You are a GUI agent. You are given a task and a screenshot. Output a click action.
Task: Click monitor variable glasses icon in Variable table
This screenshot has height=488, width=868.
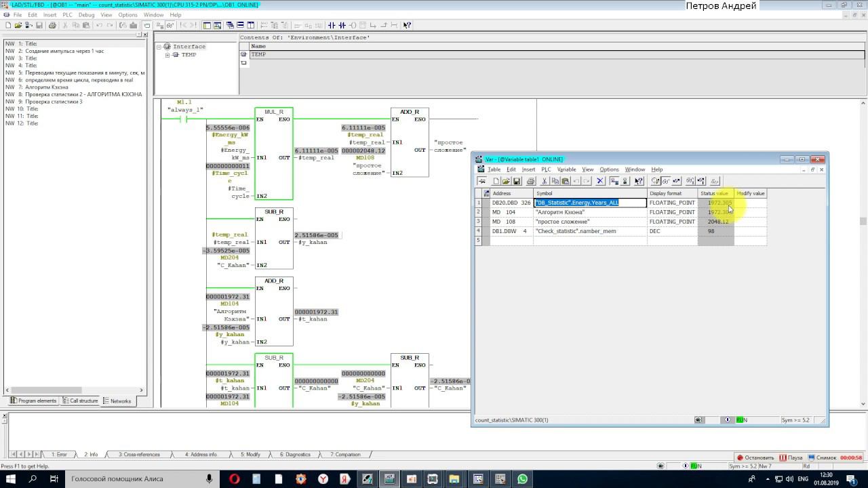tap(666, 181)
